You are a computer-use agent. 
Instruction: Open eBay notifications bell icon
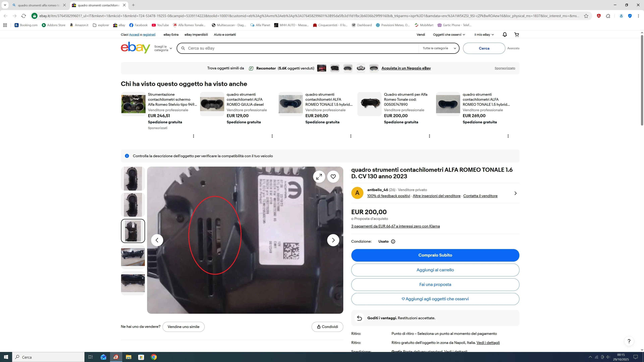504,35
